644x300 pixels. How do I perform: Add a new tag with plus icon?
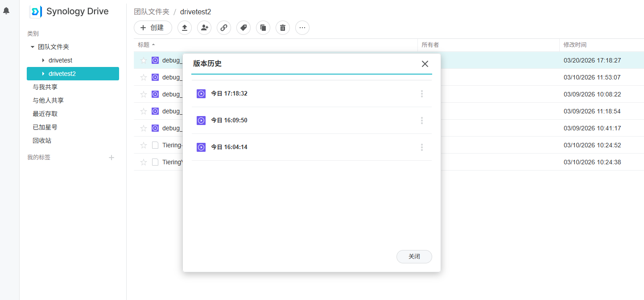[111, 158]
